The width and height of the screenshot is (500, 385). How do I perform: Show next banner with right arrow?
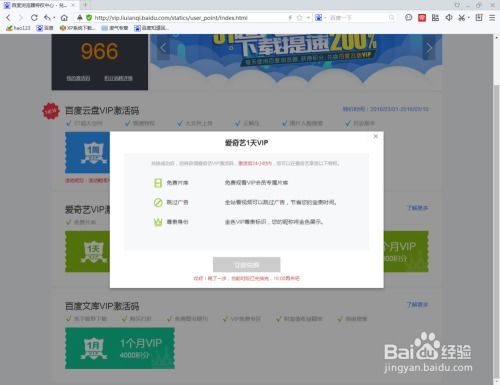tap(429, 48)
